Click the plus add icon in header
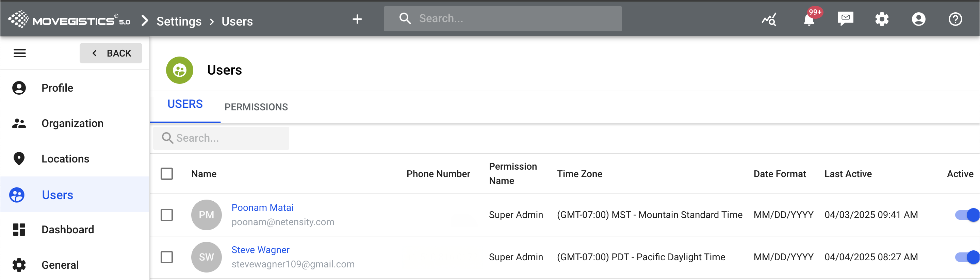The width and height of the screenshot is (980, 280). click(357, 19)
